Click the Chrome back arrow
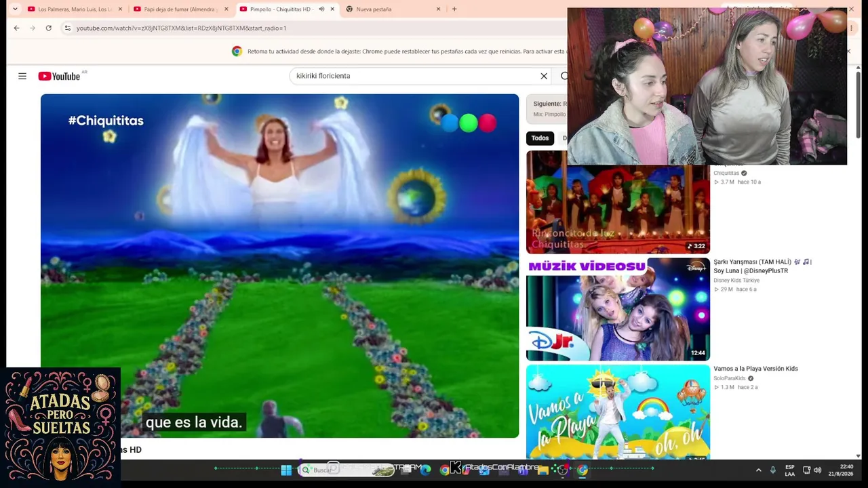The height and width of the screenshot is (488, 868). coord(16,28)
